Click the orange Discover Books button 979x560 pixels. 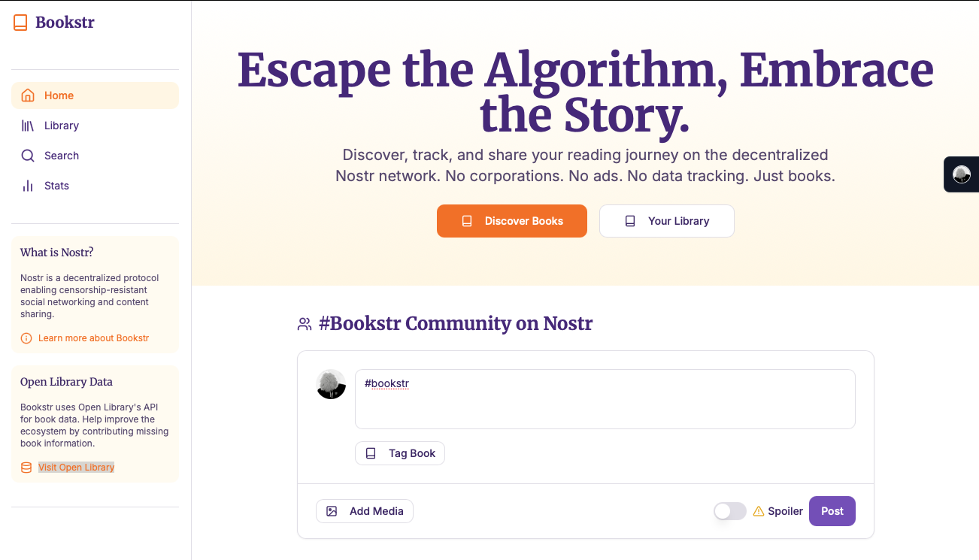click(512, 221)
